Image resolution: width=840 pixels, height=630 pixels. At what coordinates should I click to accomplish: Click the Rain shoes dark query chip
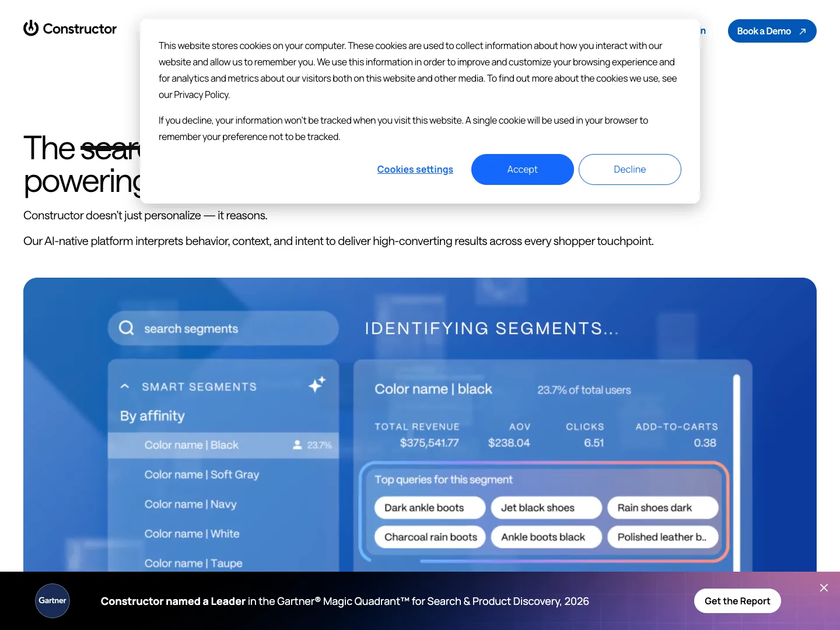point(663,508)
